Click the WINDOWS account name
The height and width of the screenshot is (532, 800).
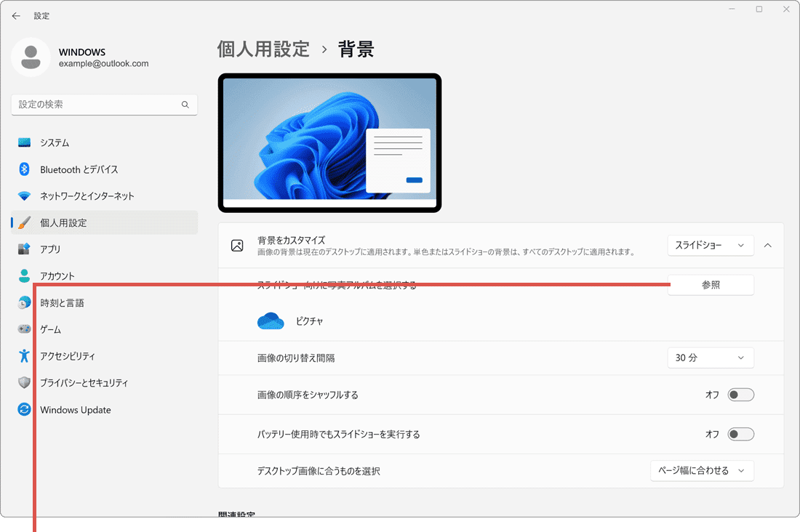tap(82, 52)
